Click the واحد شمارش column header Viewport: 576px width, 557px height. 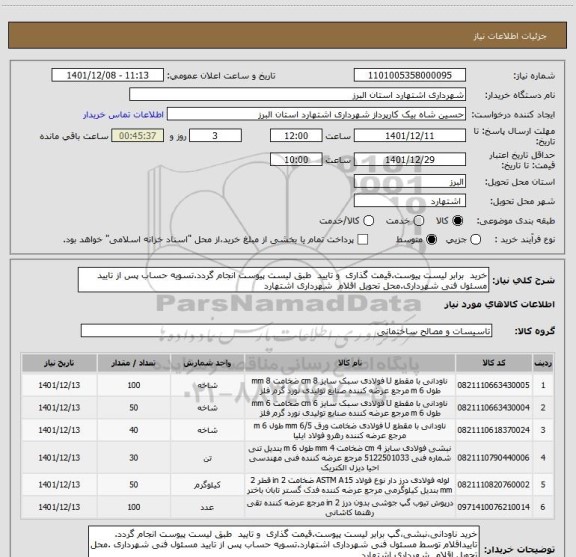tap(207, 363)
